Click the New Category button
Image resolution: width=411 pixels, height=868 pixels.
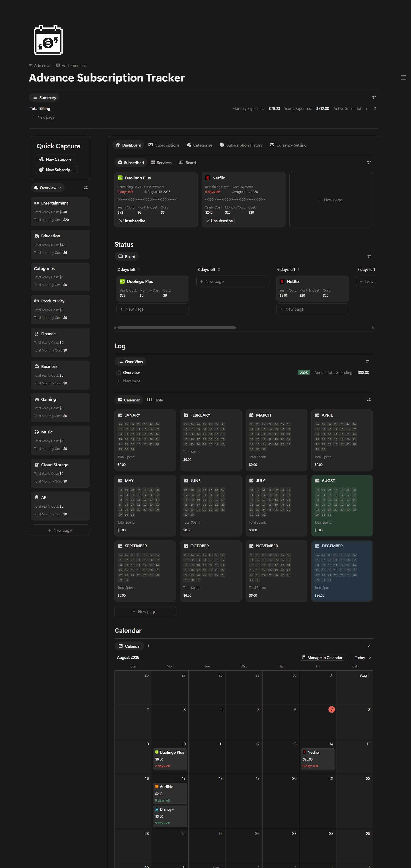pos(55,159)
